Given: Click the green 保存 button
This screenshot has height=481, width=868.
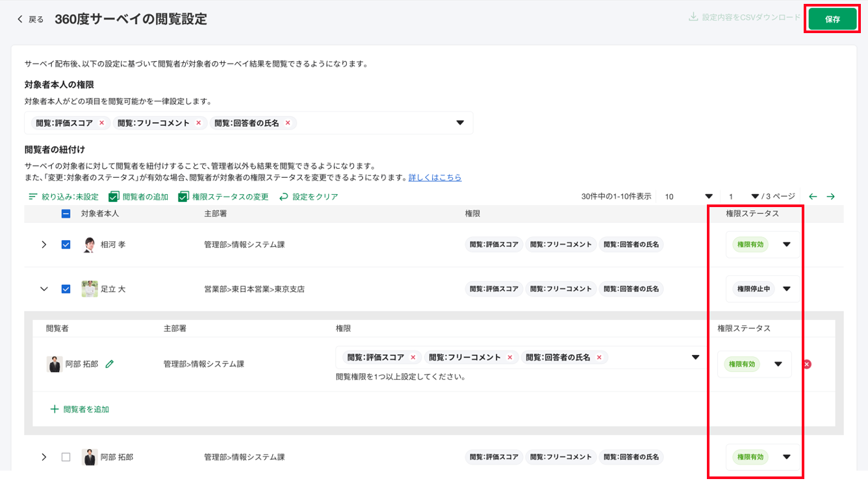Looking at the screenshot, I should 832,19.
